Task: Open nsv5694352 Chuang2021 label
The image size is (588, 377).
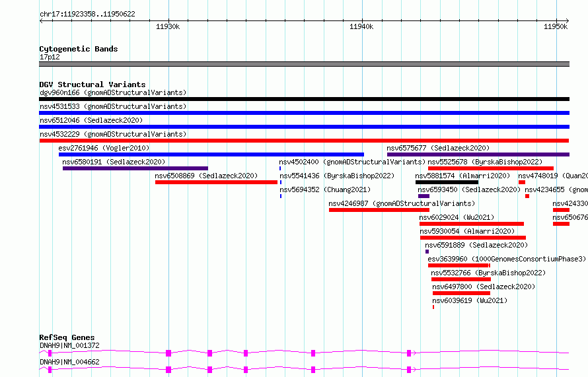Action: 325,189
